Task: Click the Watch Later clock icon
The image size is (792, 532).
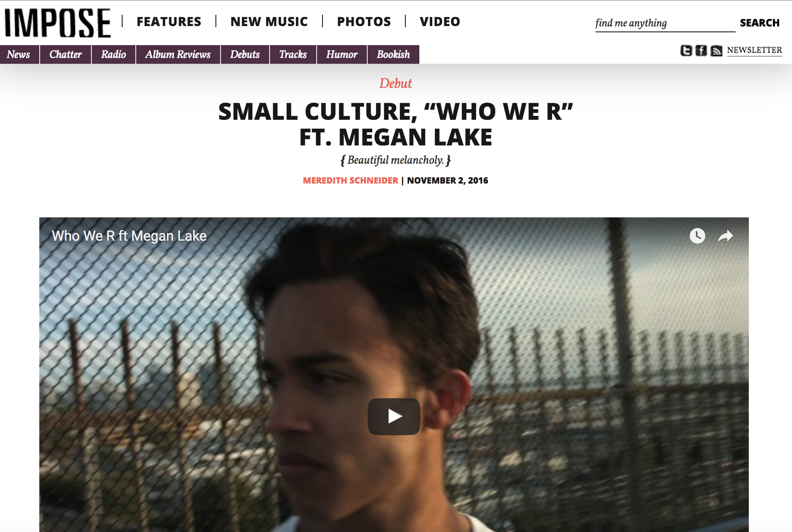Action: pos(697,236)
